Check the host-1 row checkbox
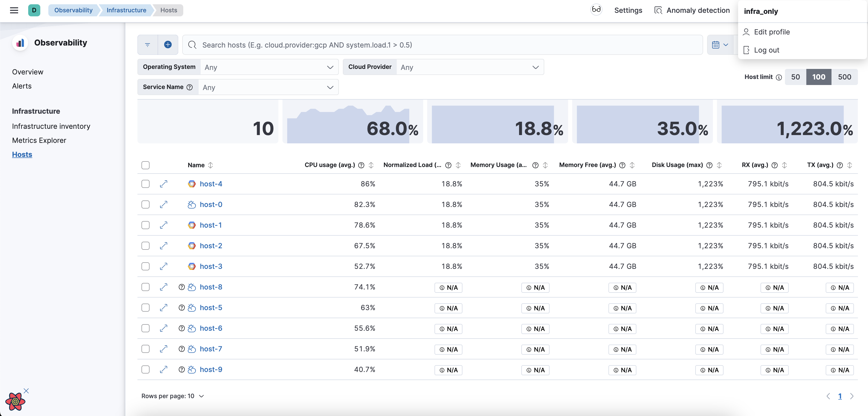This screenshot has height=416, width=868. [146, 225]
